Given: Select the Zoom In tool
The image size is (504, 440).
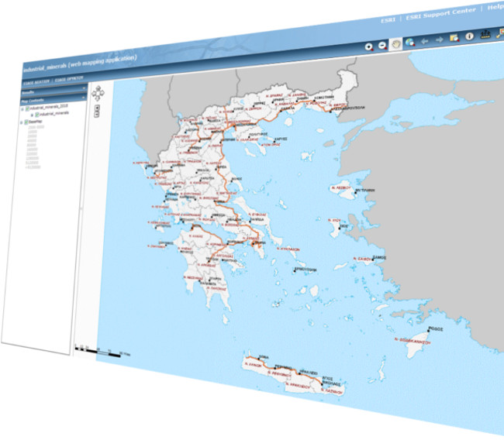Looking at the screenshot, I should [x=368, y=47].
